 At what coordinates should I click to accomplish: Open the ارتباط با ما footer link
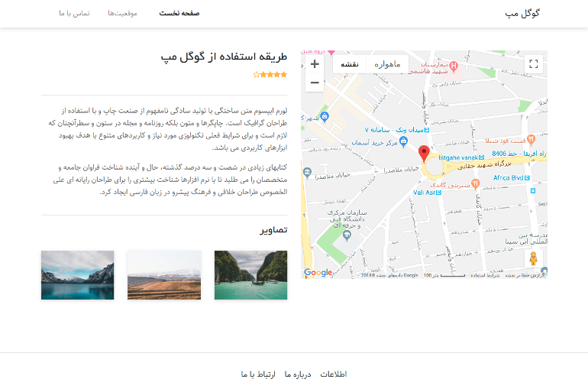(x=258, y=374)
